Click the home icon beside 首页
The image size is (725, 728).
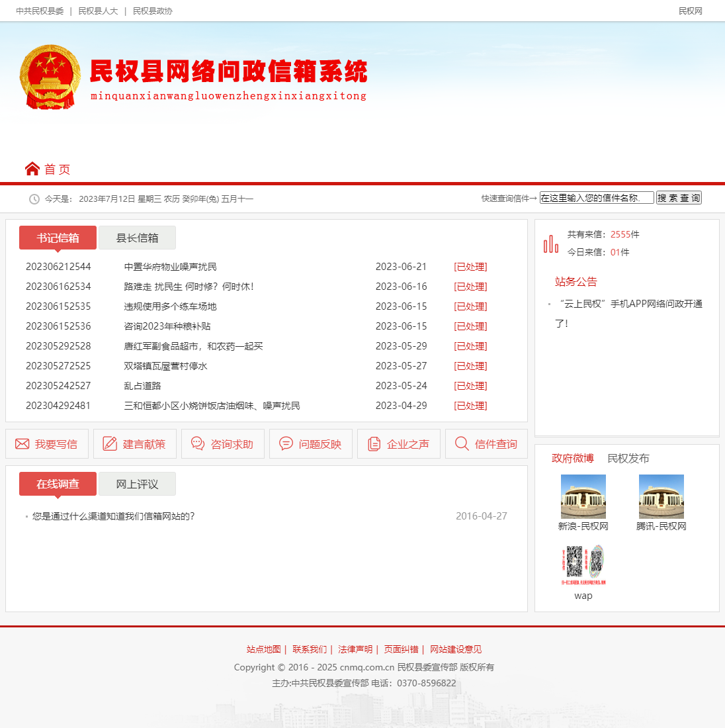point(32,168)
